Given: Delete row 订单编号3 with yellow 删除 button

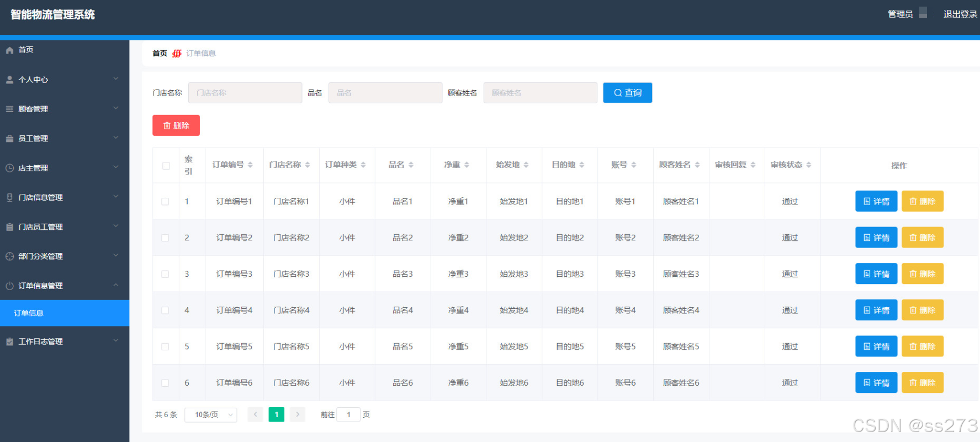Looking at the screenshot, I should [922, 273].
